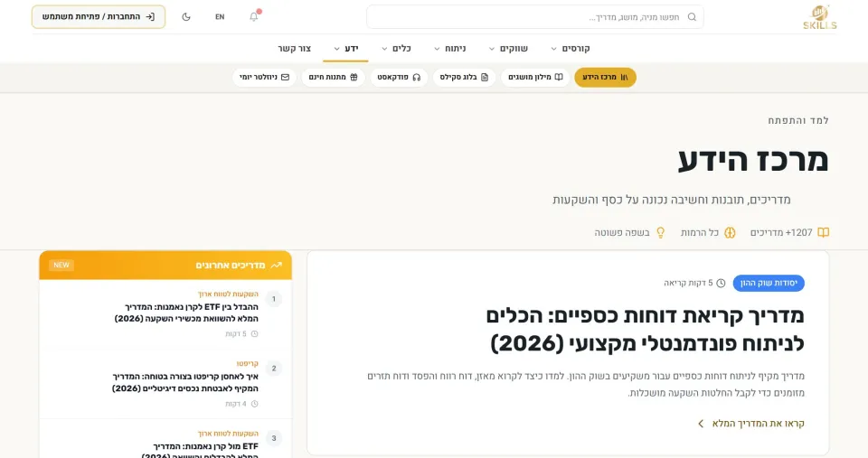Expand the ניתוח menu
868x458 pixels.
pos(449,49)
